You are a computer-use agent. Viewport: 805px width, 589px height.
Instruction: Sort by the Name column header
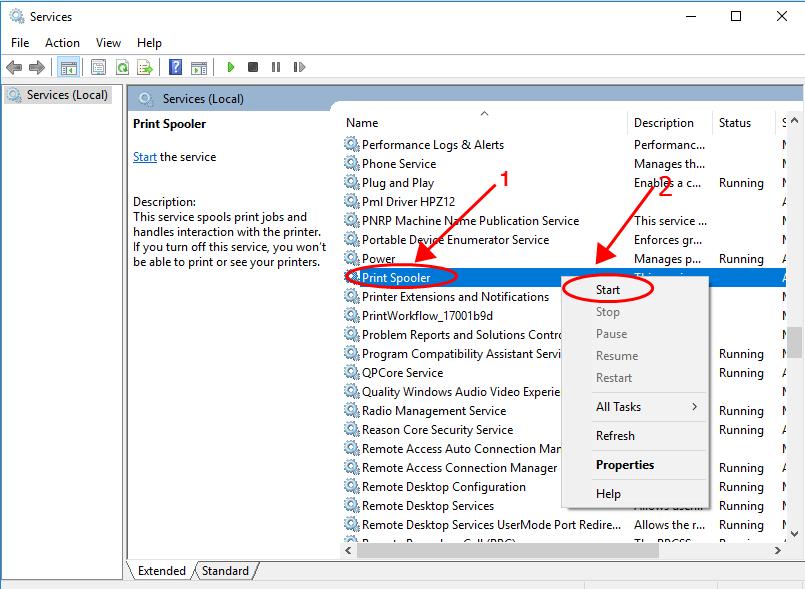pyautogui.click(x=484, y=123)
